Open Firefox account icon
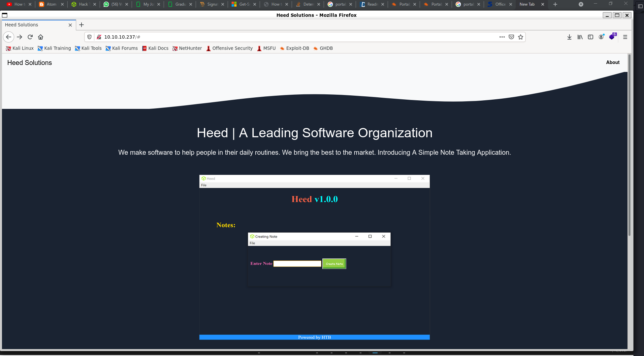Screen dimensions: 644x356 [601, 37]
